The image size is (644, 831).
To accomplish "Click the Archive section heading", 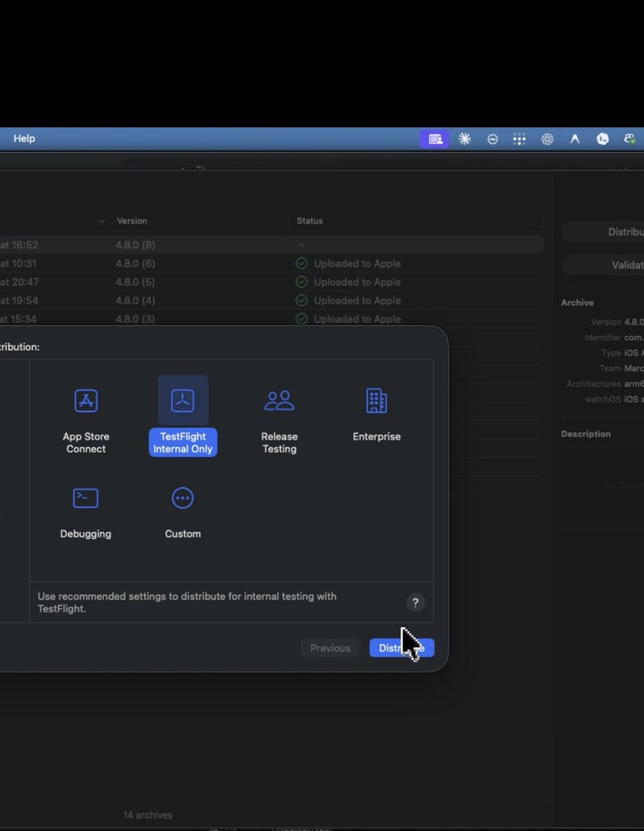I will pos(578,303).
